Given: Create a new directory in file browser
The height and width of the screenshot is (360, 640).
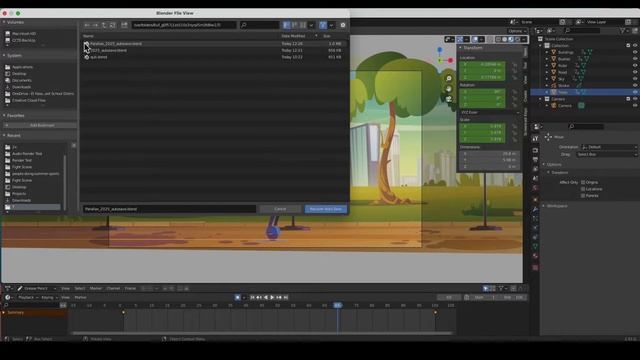Looking at the screenshot, I should (x=124, y=25).
